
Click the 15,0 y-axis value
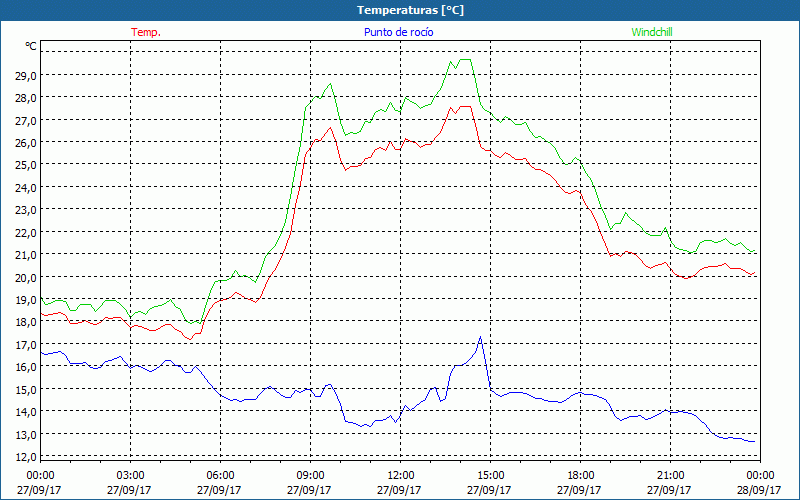pos(27,389)
